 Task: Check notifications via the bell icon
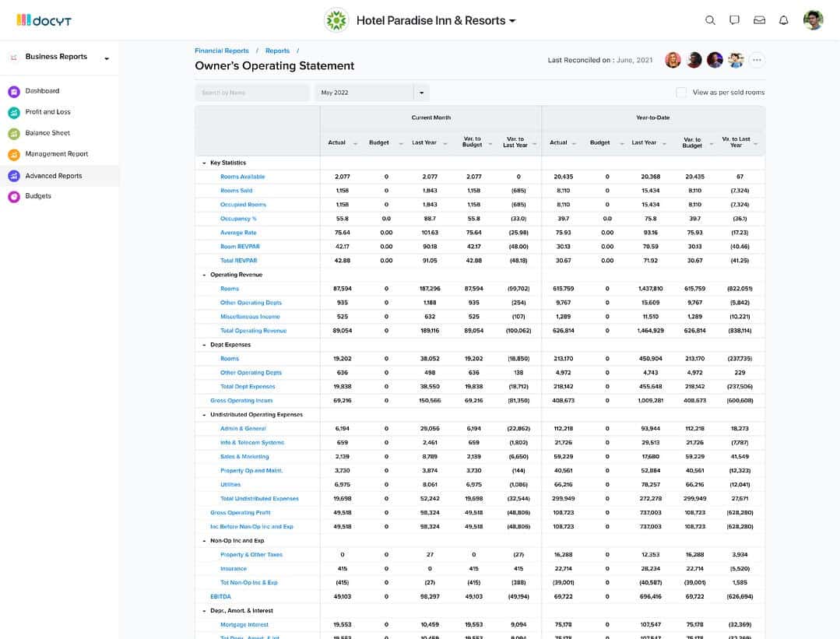point(784,20)
